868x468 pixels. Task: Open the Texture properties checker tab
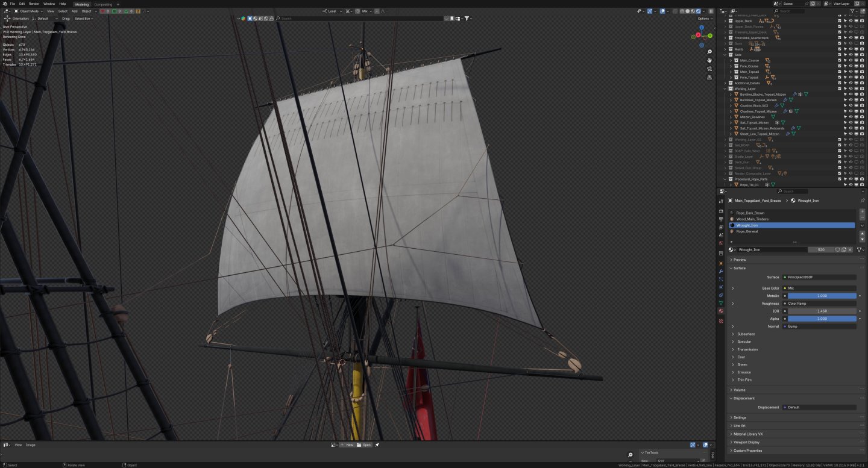721,321
